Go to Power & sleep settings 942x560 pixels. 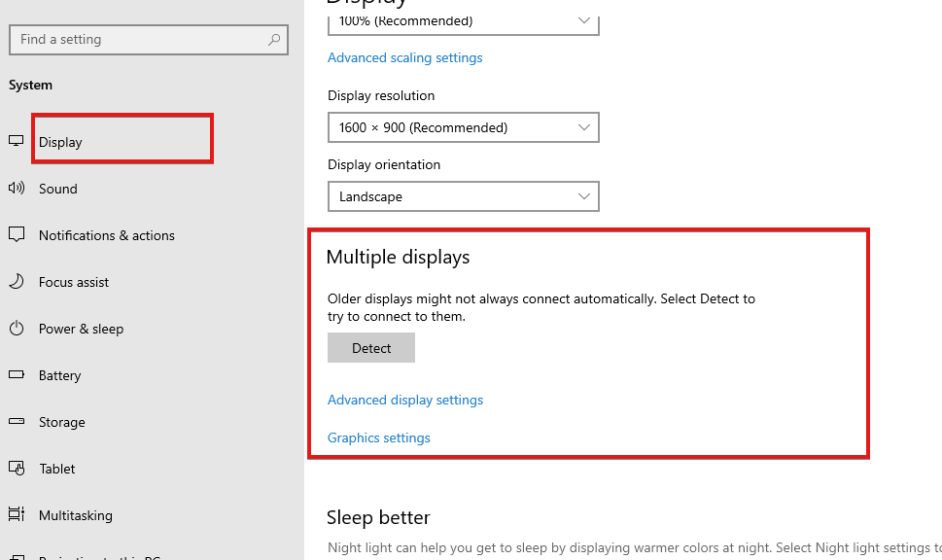[81, 329]
